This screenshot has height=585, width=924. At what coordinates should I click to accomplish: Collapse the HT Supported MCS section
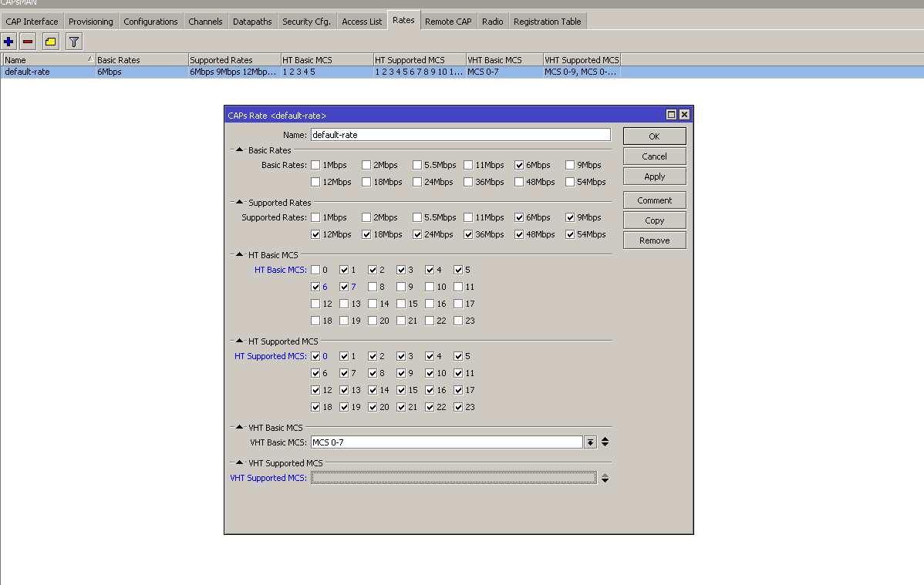coord(239,341)
